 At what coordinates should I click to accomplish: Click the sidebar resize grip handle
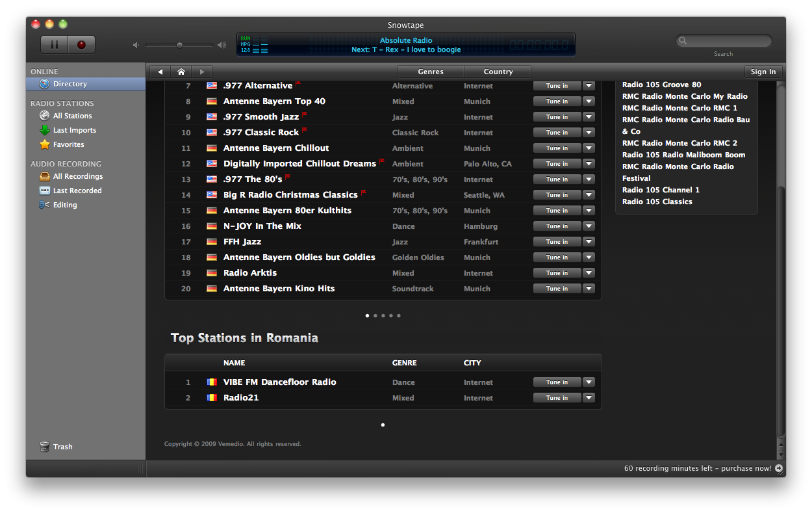[141, 469]
